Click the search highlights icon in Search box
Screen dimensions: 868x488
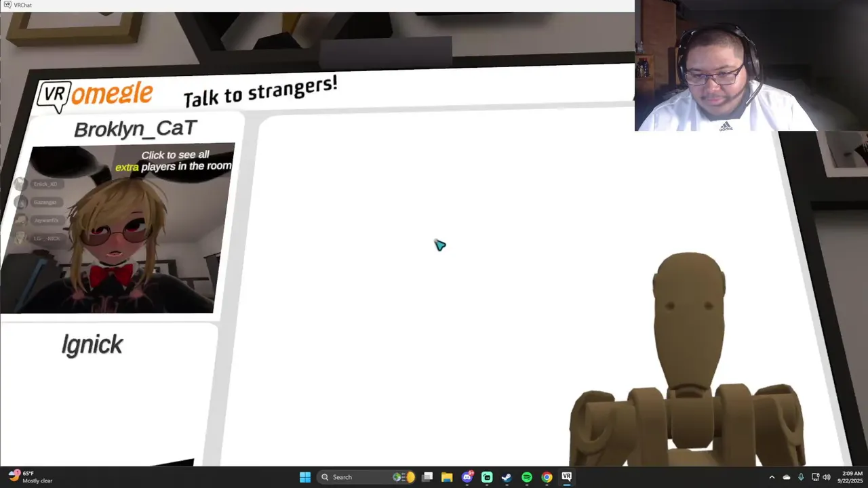(403, 477)
